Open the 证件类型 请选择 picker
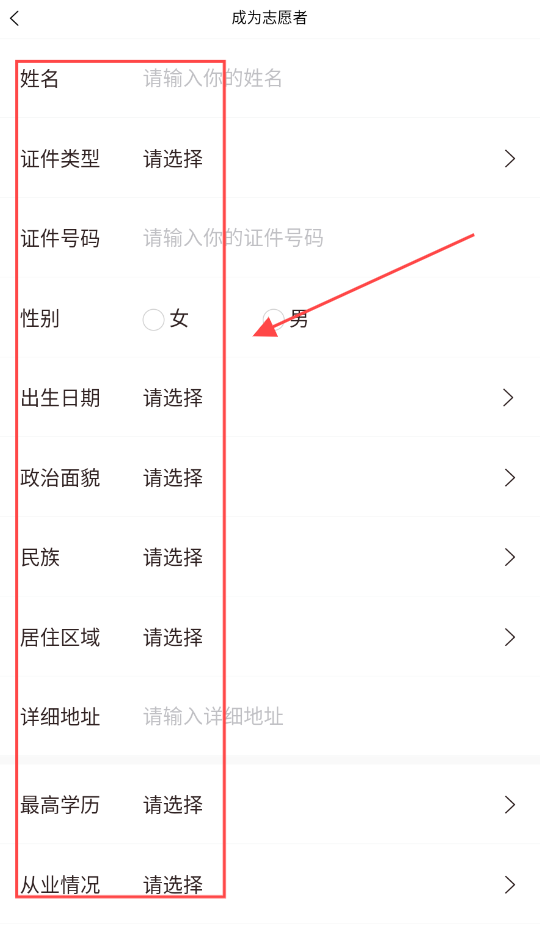 coord(173,159)
